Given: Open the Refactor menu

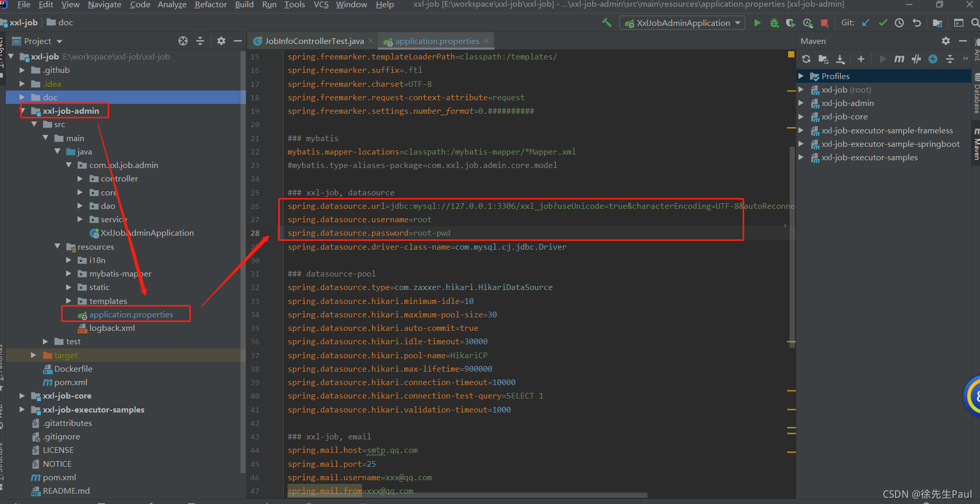Looking at the screenshot, I should pyautogui.click(x=210, y=5).
